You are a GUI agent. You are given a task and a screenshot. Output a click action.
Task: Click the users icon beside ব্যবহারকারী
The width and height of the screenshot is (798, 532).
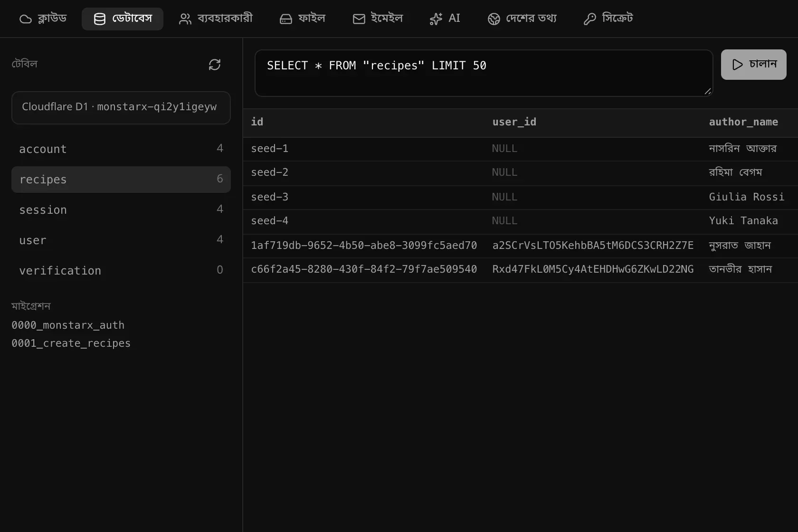click(x=185, y=19)
